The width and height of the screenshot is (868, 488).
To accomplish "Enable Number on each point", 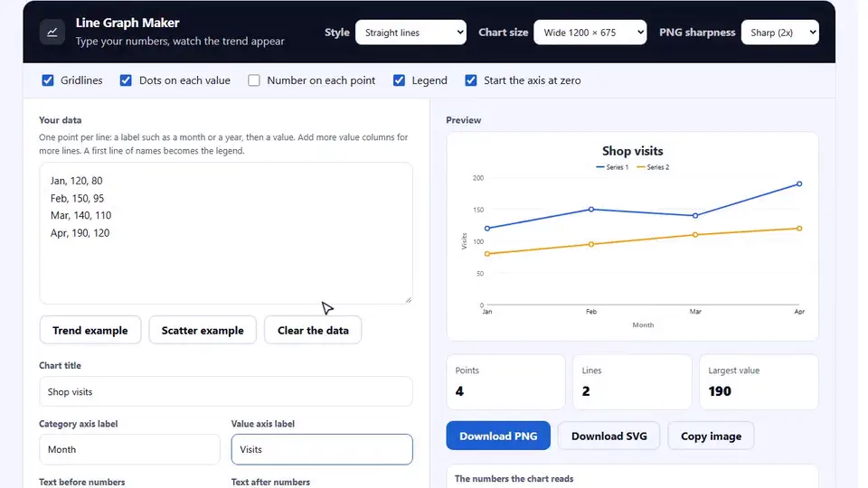I will tap(253, 80).
